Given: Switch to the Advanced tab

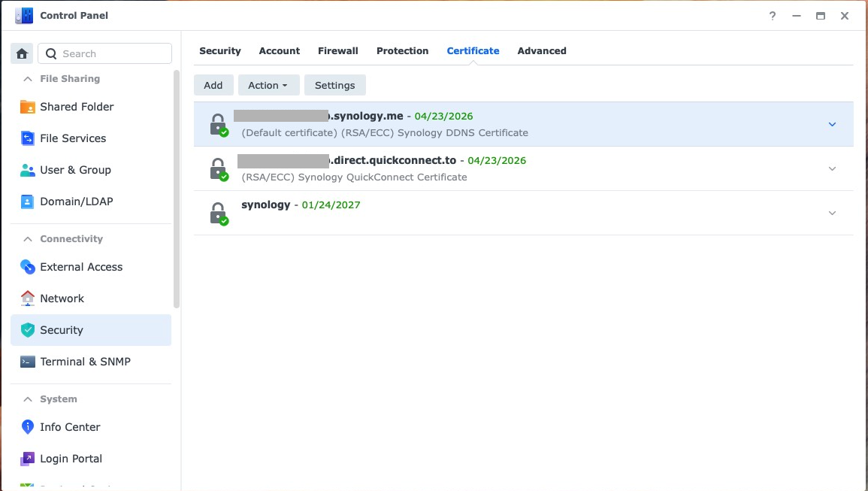Looking at the screenshot, I should [541, 51].
